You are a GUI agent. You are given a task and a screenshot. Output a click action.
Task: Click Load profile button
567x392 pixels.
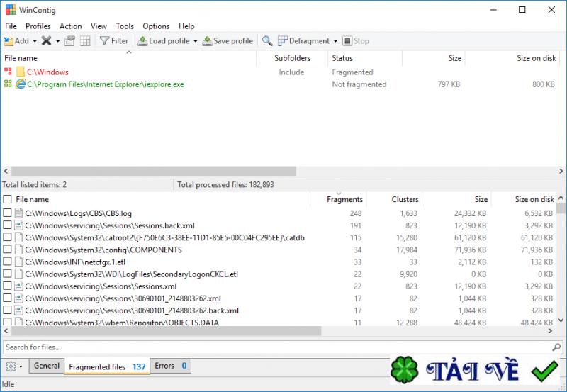[x=164, y=41]
